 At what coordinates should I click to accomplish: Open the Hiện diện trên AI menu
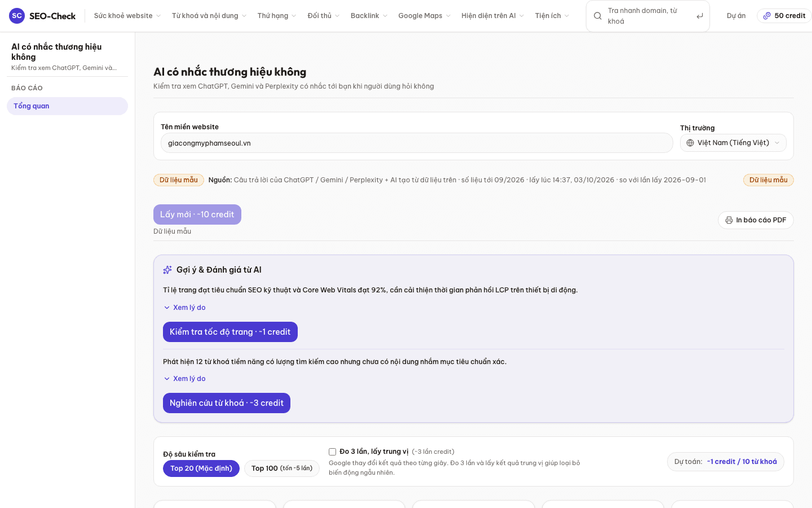click(493, 16)
